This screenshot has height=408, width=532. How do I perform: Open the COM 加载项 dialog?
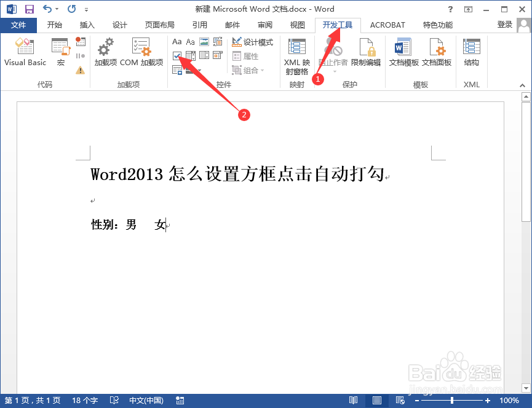pyautogui.click(x=141, y=52)
